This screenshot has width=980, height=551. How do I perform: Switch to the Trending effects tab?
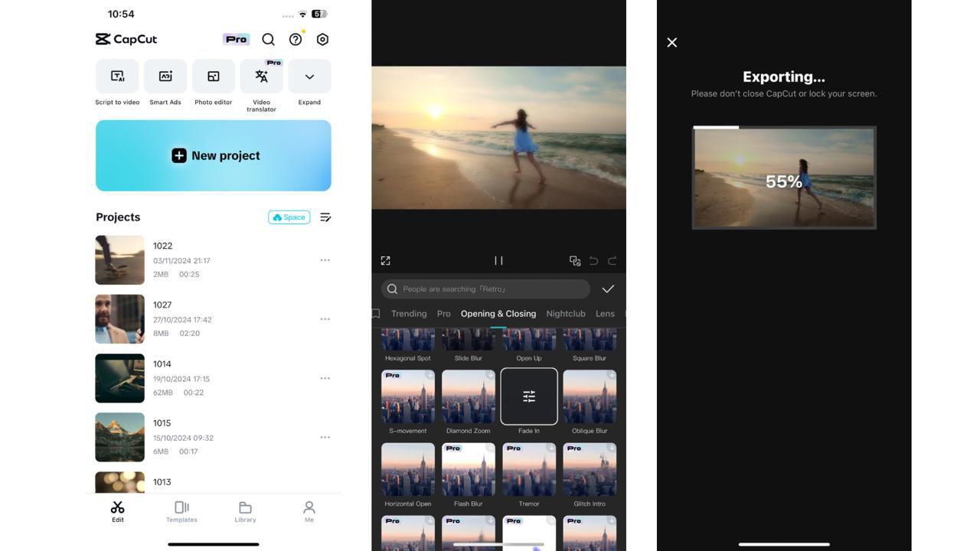[408, 313]
